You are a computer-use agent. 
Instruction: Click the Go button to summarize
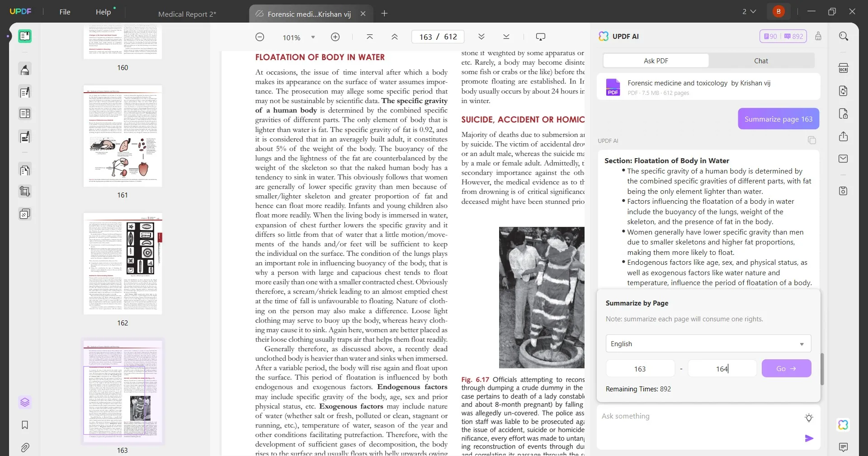787,369
